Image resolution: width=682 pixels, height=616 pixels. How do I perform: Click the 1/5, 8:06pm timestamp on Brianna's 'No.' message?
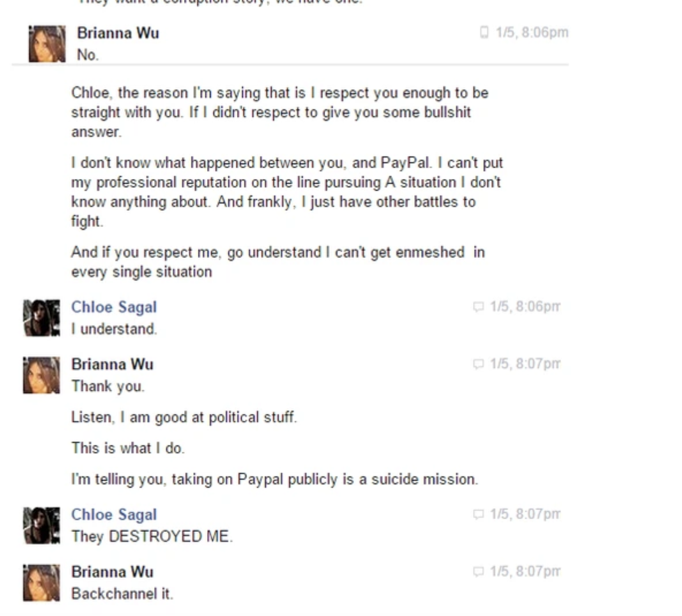pyautogui.click(x=532, y=32)
